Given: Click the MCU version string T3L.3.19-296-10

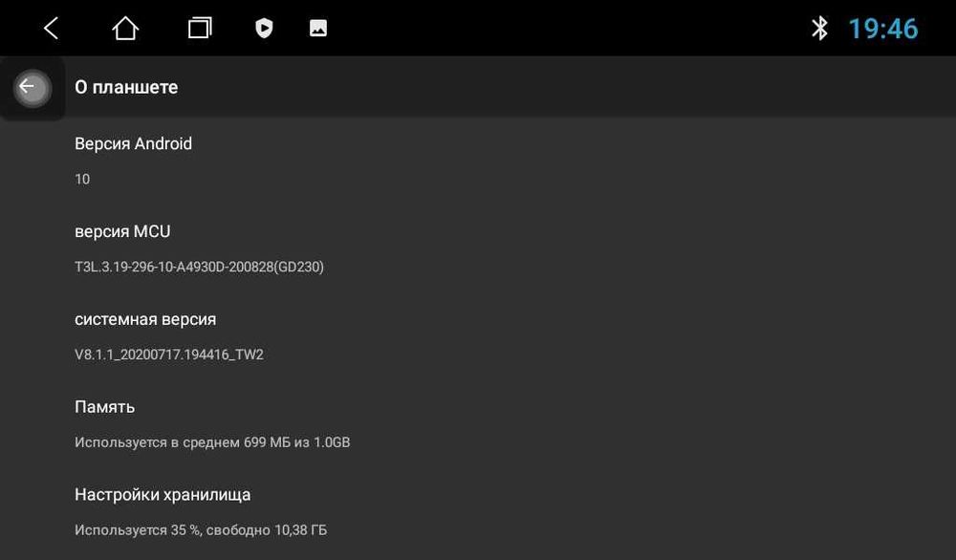Looking at the screenshot, I should tap(199, 267).
